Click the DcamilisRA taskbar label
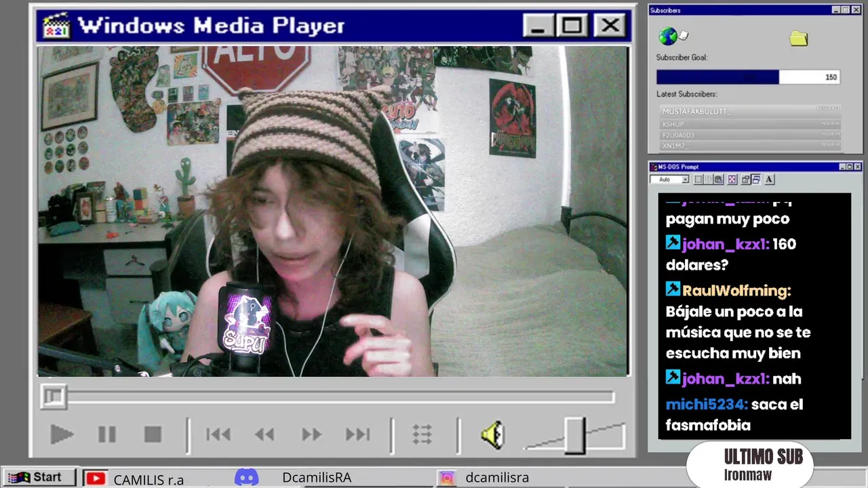This screenshot has height=488, width=868. click(317, 477)
